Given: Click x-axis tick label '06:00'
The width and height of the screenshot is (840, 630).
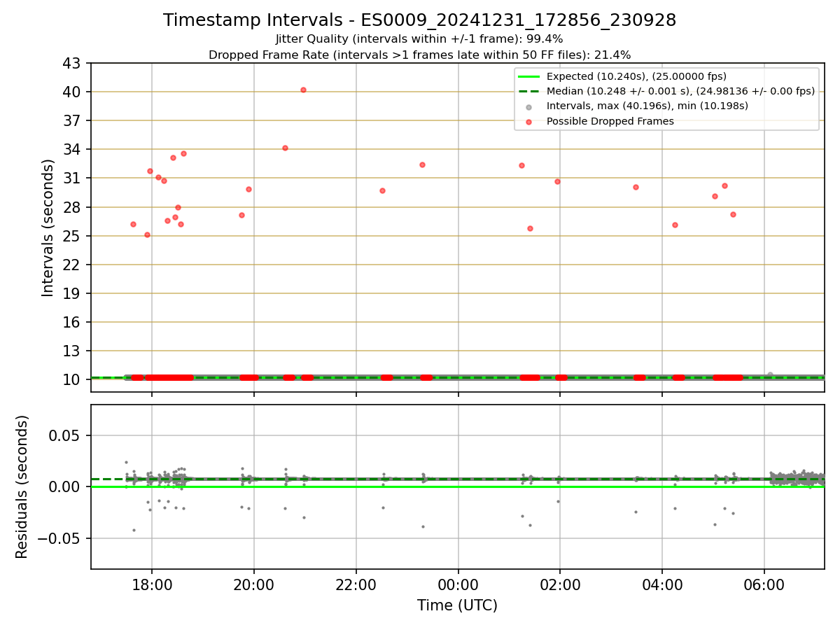Looking at the screenshot, I should 764,584.
